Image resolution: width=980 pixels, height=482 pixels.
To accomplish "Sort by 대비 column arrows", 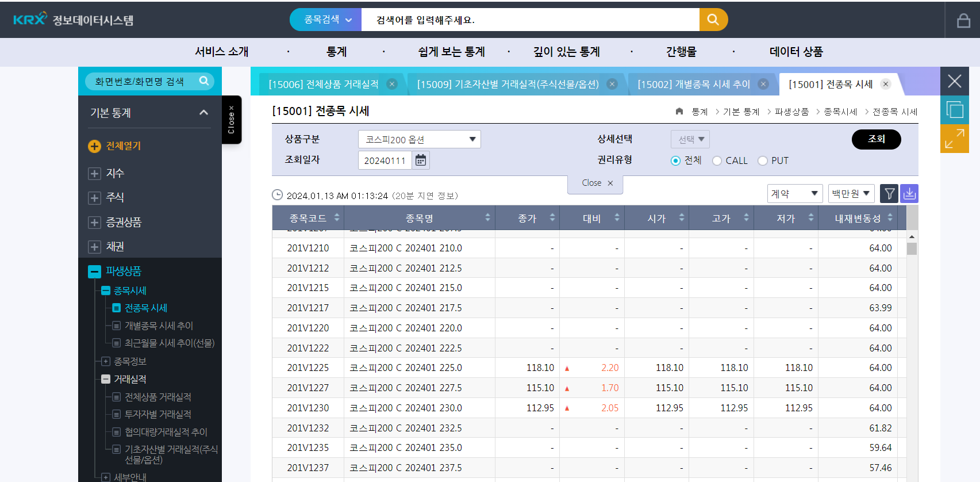I will tap(617, 217).
